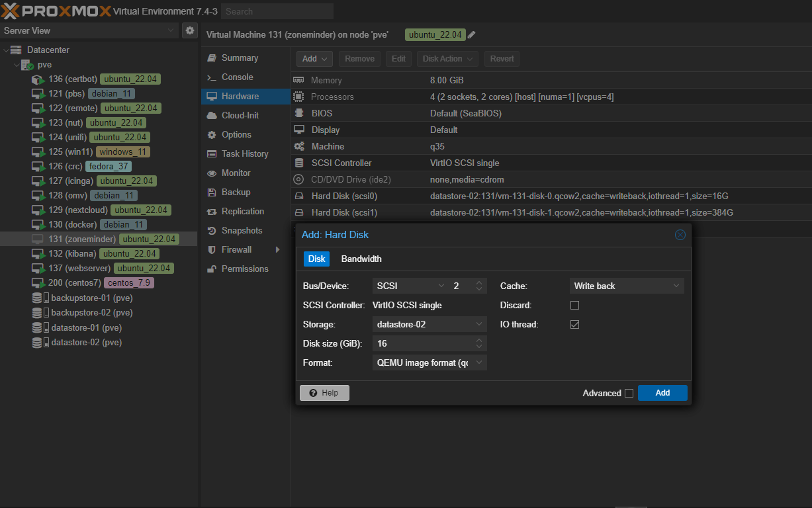Enable the Discard checkbox
The height and width of the screenshot is (508, 812).
574,306
